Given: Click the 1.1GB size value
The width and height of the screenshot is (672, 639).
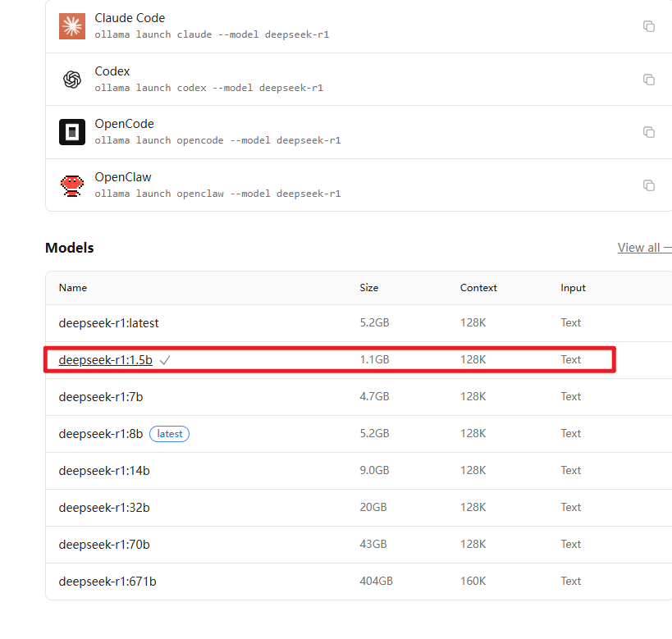Looking at the screenshot, I should [x=375, y=359].
